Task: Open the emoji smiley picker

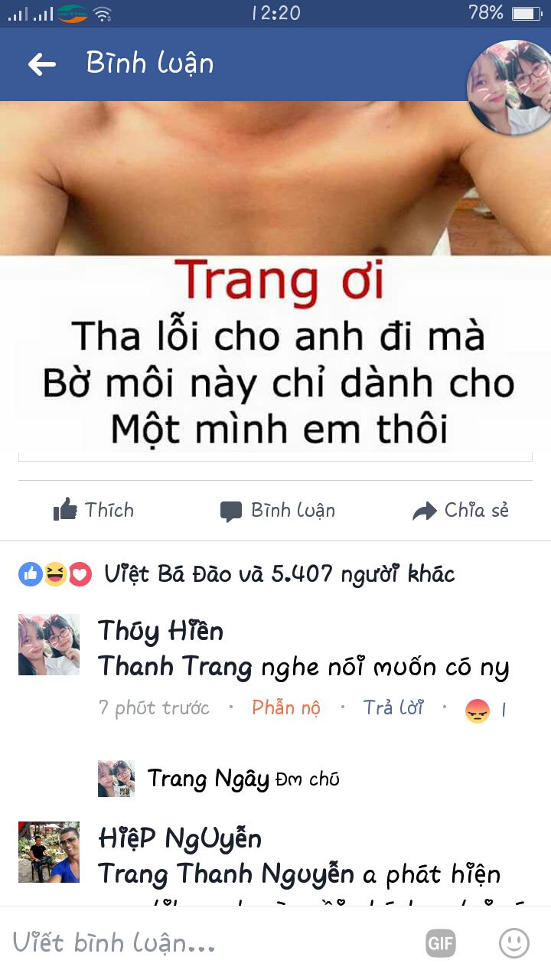Action: [x=514, y=942]
